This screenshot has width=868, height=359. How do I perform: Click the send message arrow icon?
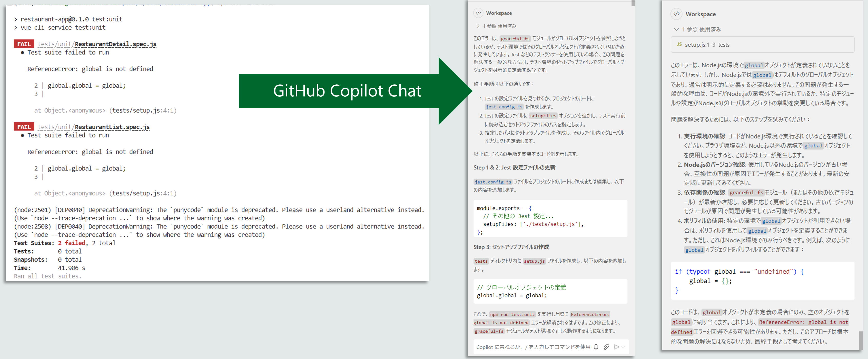point(616,347)
